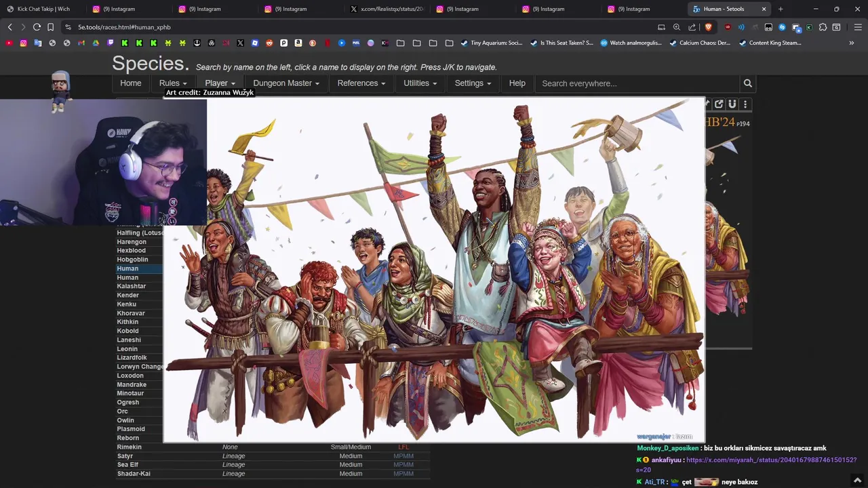Expand the Utilities dropdown menu

pos(420,83)
